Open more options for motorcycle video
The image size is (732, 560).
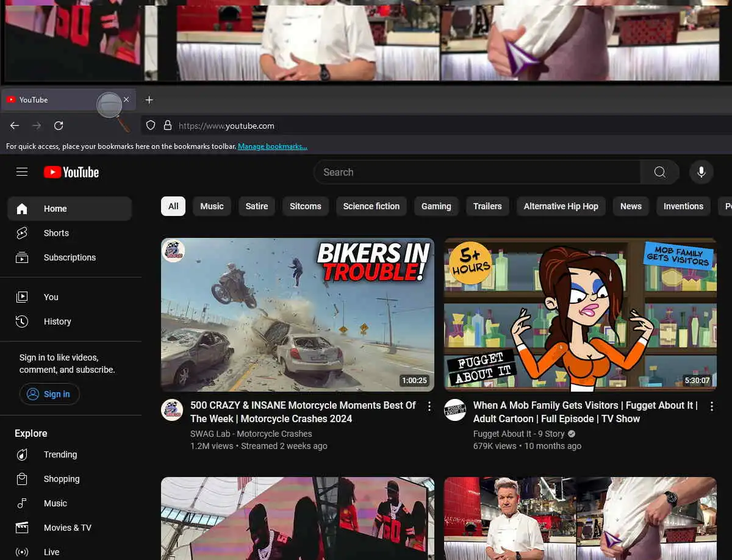pos(429,406)
